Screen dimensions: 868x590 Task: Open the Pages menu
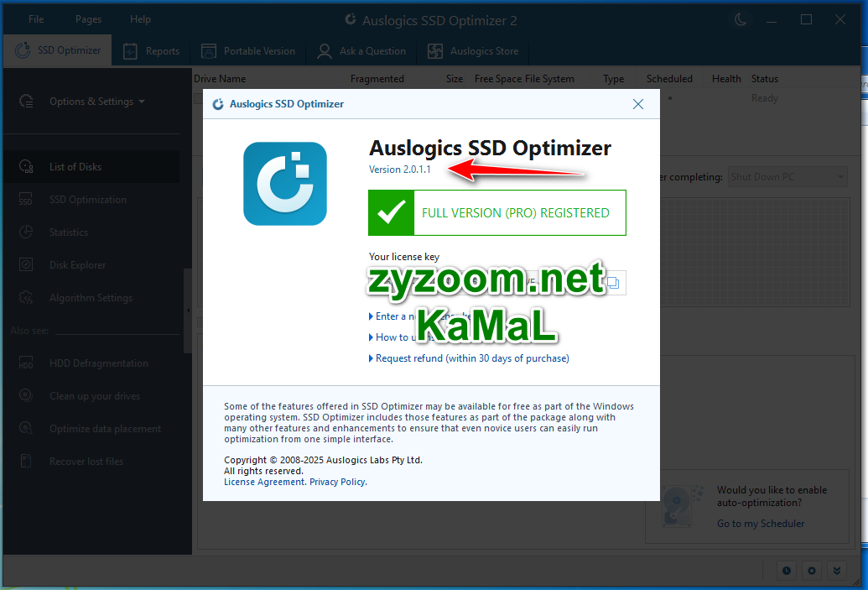pos(89,19)
